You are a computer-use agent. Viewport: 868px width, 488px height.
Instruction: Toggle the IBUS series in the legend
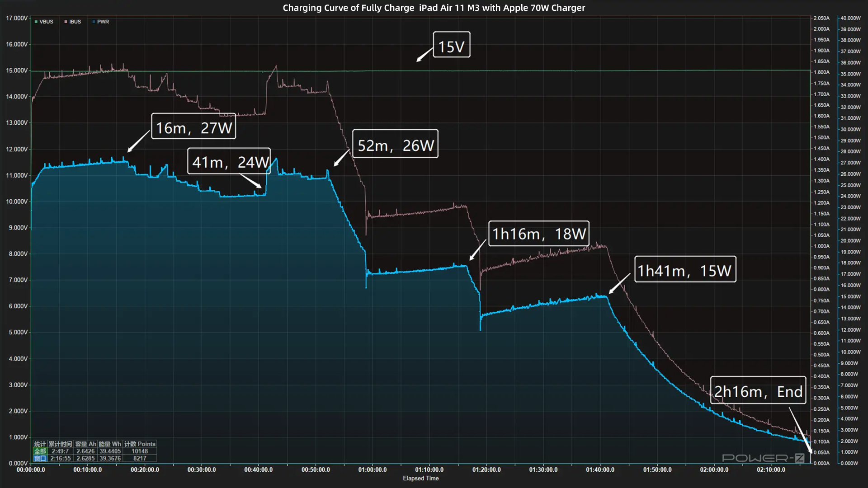(73, 22)
